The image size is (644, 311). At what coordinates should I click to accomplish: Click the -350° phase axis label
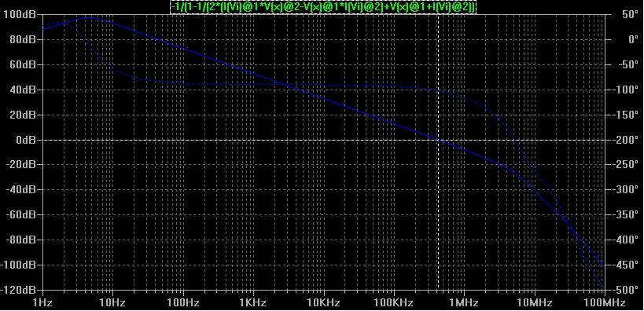tap(625, 214)
